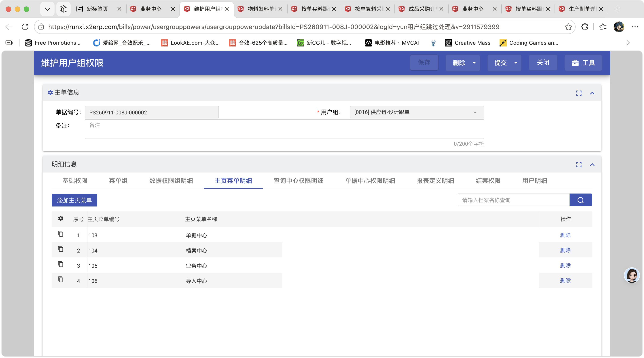
Task: Switch to 基础权限 tab
Action: pos(75,181)
